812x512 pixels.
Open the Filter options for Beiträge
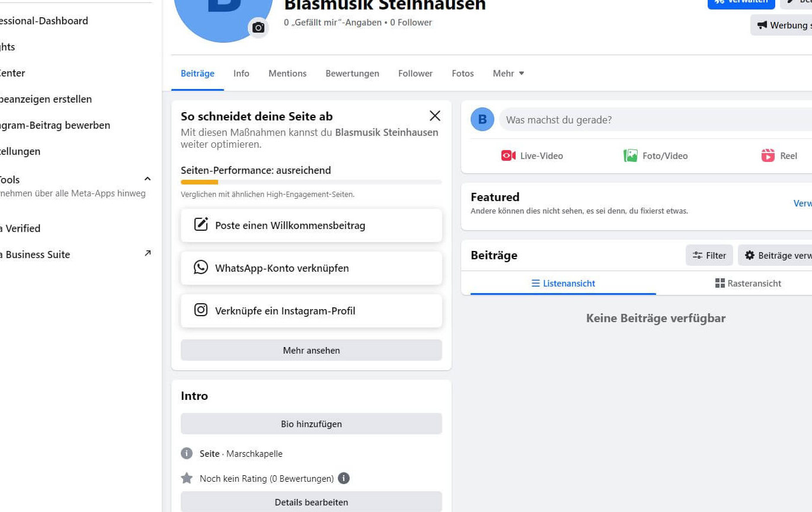click(709, 256)
